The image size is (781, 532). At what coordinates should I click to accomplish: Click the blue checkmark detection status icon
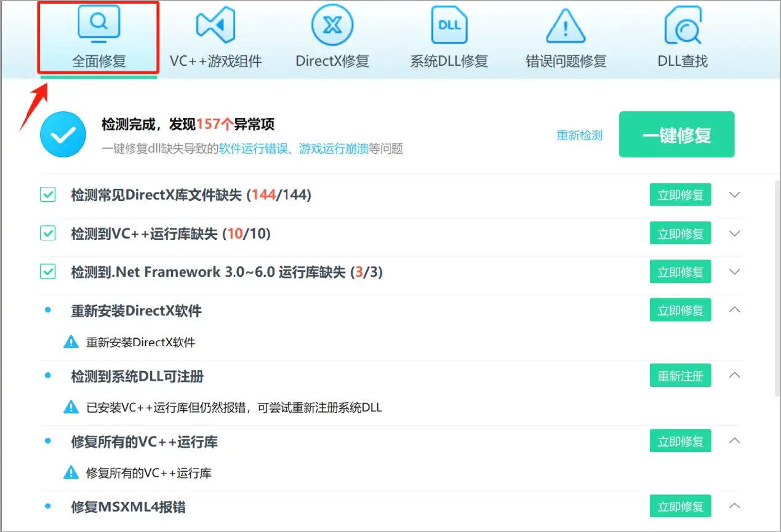[x=63, y=134]
